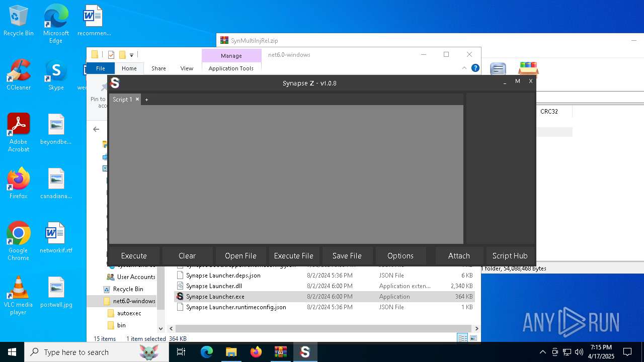The height and width of the screenshot is (362, 644).
Task: Open VLC media player desktop shortcut
Action: pos(19,296)
